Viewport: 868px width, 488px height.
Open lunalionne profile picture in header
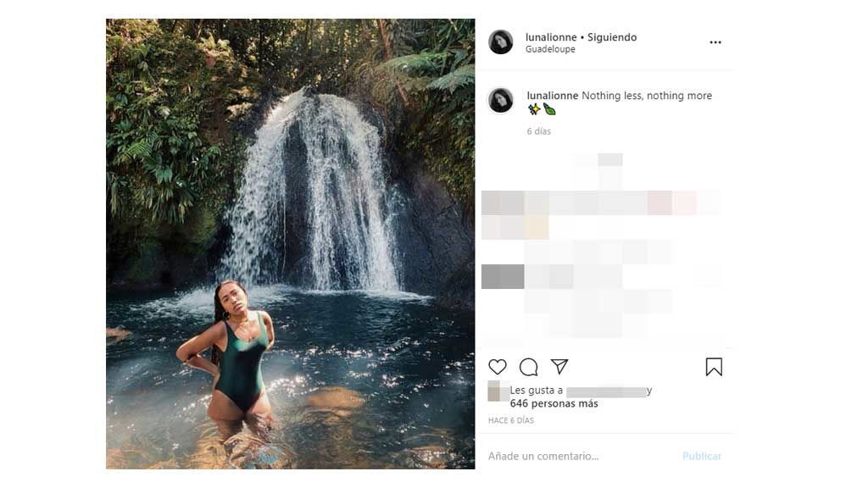[500, 42]
